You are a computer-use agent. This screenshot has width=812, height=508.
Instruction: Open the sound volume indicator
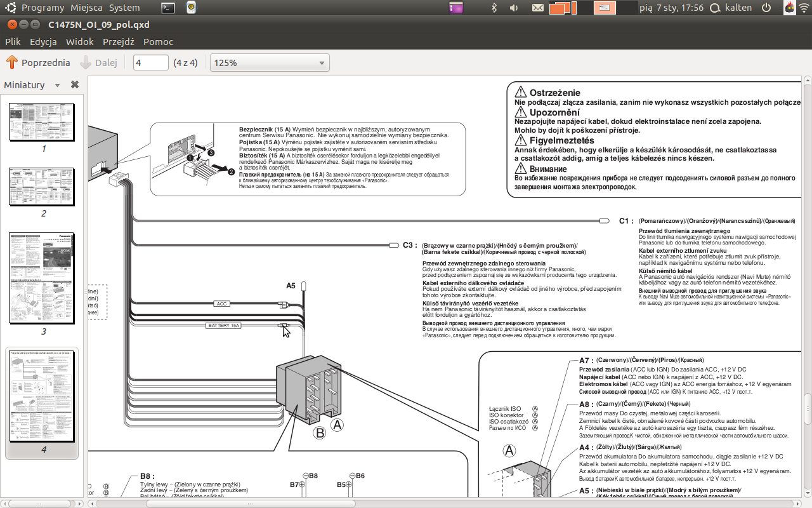[x=514, y=8]
